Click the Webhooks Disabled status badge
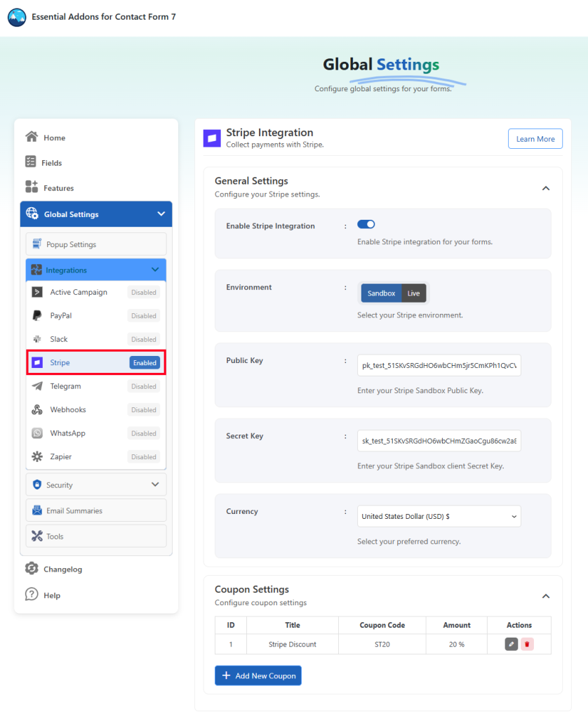The height and width of the screenshot is (719, 588). (x=144, y=409)
